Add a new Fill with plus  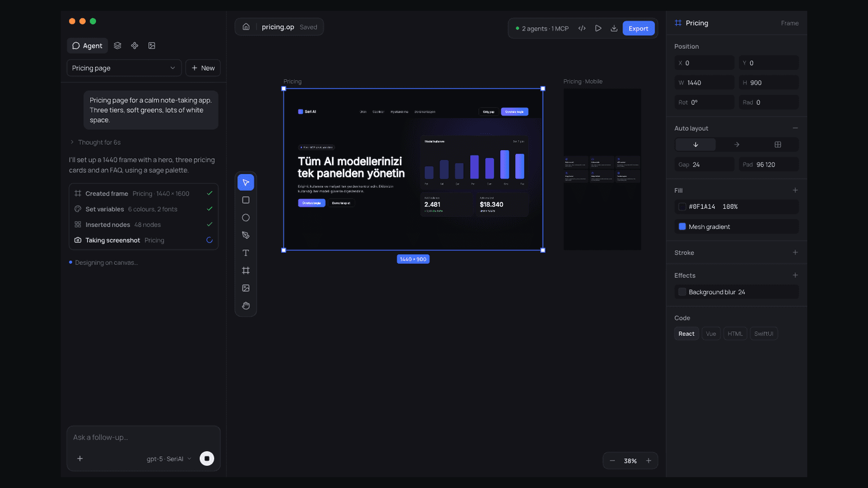(x=795, y=190)
